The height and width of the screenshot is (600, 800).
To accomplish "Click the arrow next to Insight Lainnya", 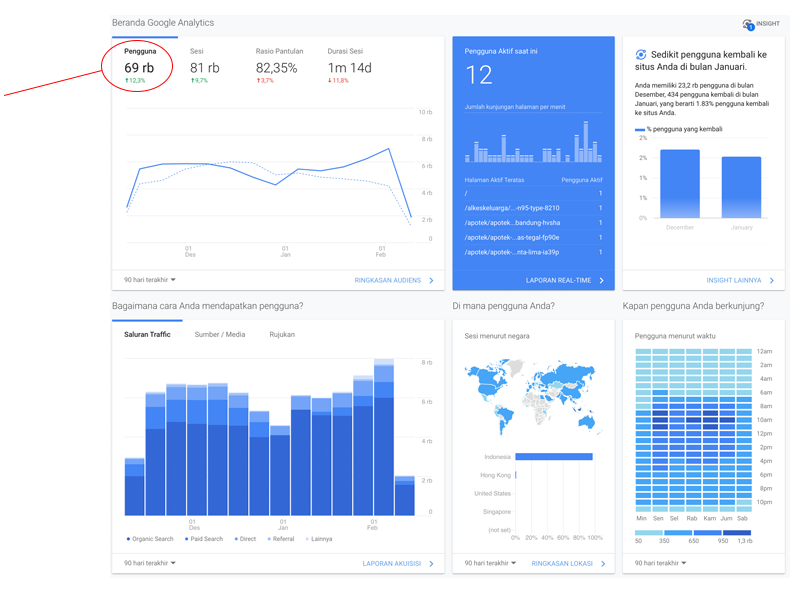I will [771, 280].
